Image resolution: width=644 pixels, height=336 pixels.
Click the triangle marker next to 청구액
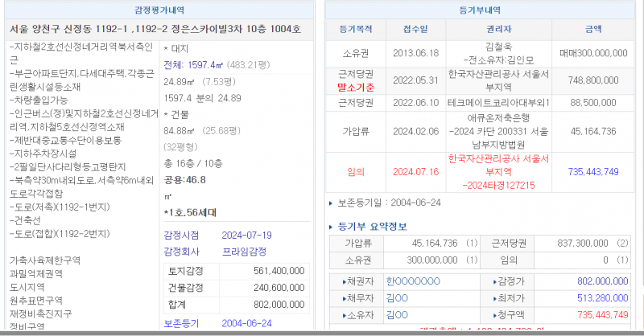pos(493,314)
